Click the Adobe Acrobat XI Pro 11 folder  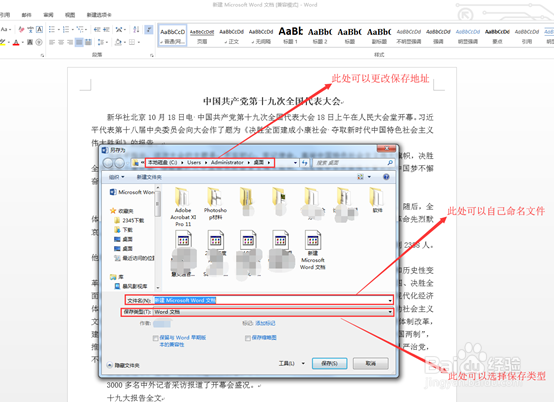[183, 207]
